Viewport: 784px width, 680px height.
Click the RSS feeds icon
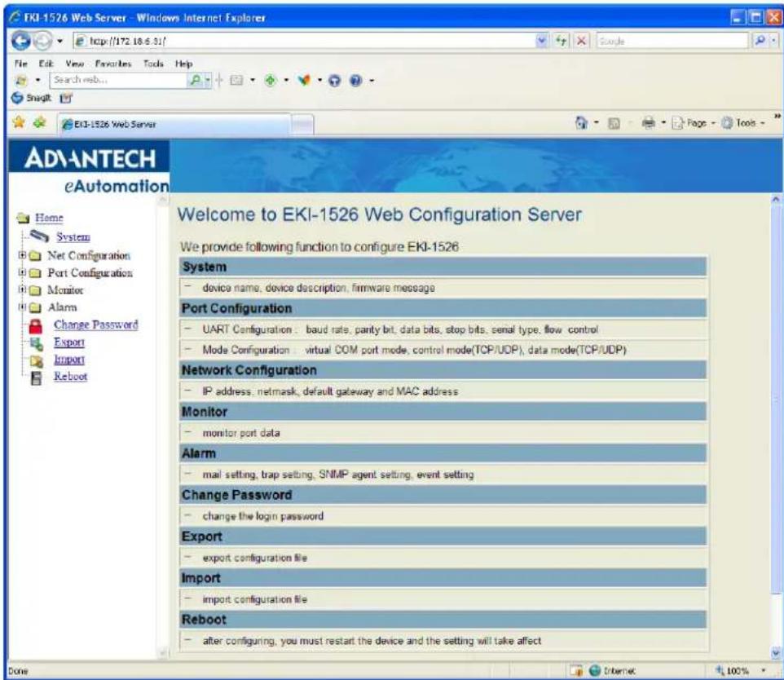pos(614,122)
